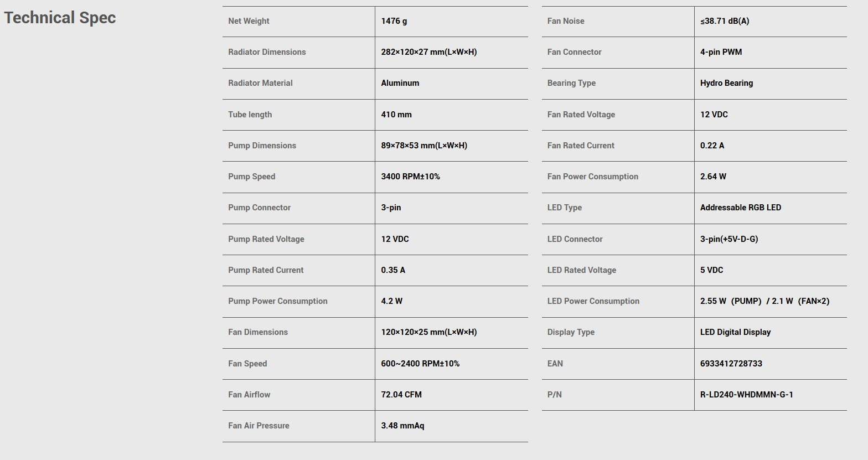Click the Pump Speed 3400 RPM value

click(x=411, y=177)
